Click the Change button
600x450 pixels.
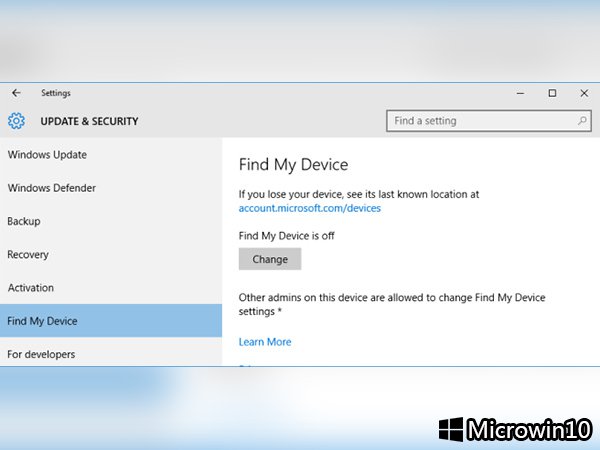click(270, 259)
